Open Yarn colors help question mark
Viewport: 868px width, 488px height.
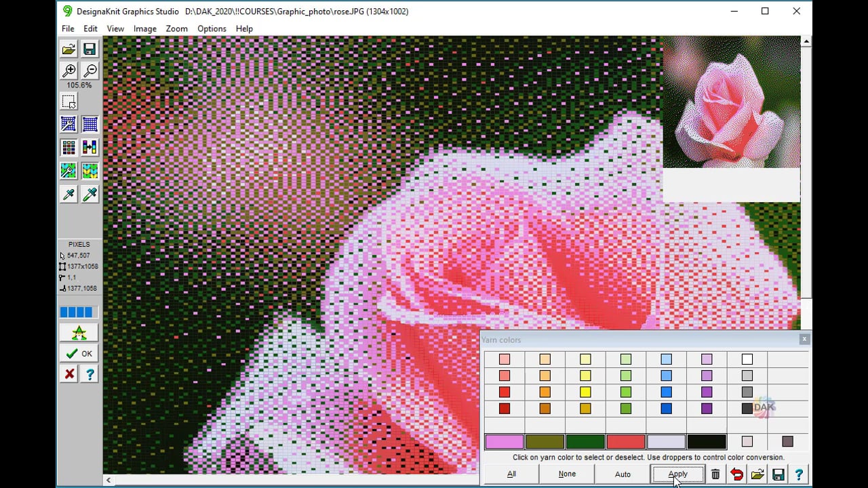click(799, 474)
